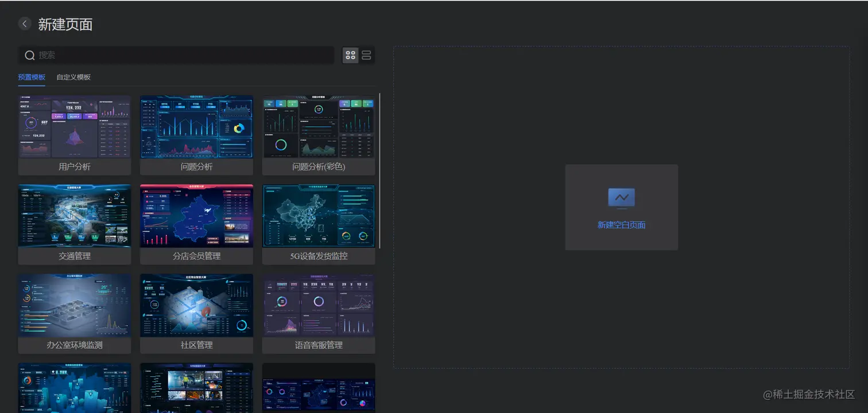Select the 自定义模板 tab
The height and width of the screenshot is (413, 868).
click(x=73, y=77)
